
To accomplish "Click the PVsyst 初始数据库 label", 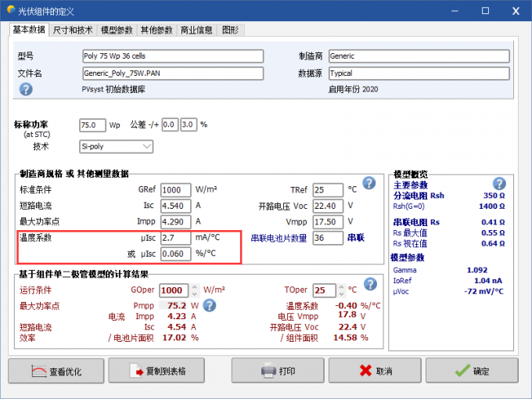I will (x=113, y=89).
